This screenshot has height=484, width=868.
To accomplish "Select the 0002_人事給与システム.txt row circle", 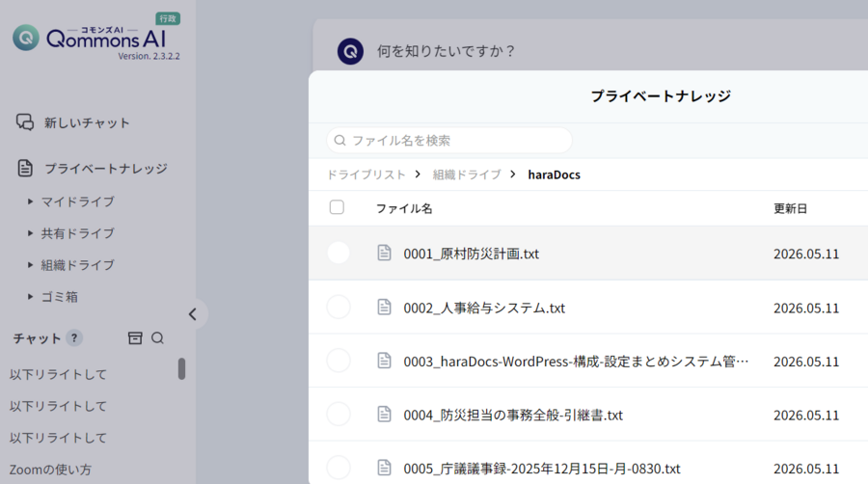I will pyautogui.click(x=339, y=307).
